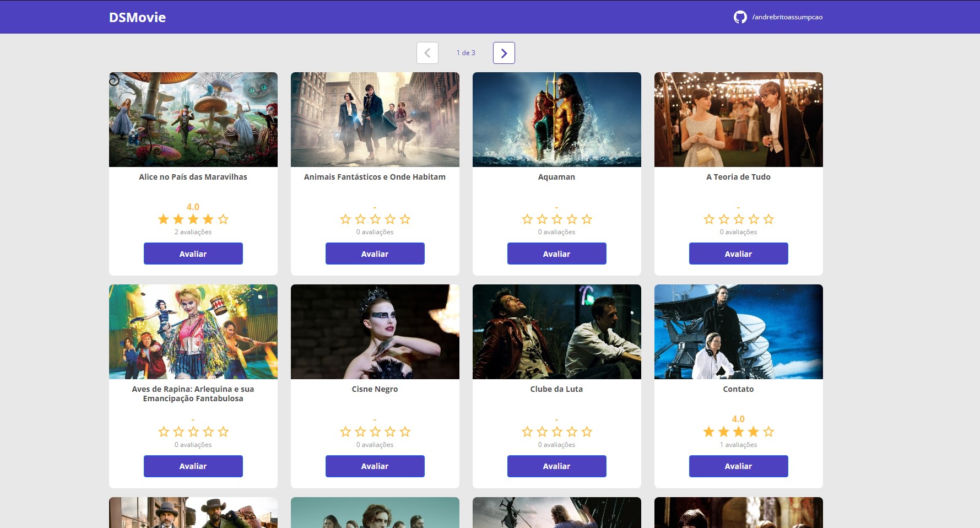Click third star on Aquaman card
The width and height of the screenshot is (980, 528).
pyautogui.click(x=557, y=219)
